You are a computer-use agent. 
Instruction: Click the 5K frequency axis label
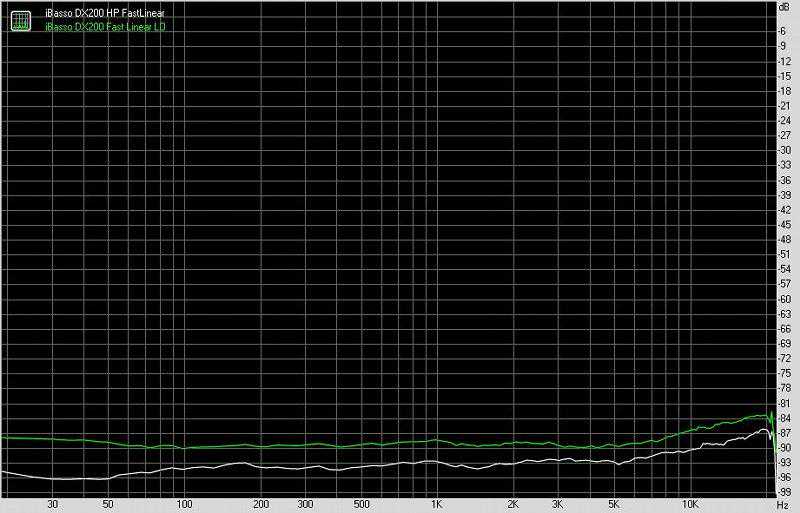pyautogui.click(x=613, y=505)
